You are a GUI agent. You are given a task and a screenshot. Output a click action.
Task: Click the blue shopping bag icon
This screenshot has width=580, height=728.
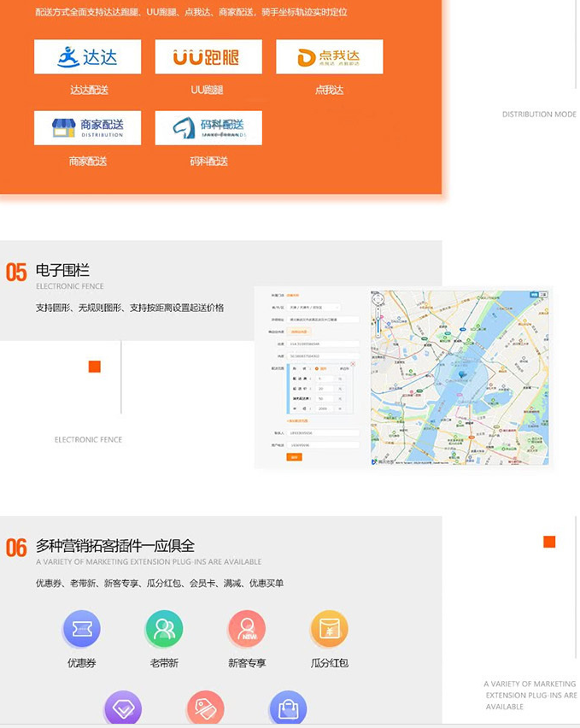[288, 708]
